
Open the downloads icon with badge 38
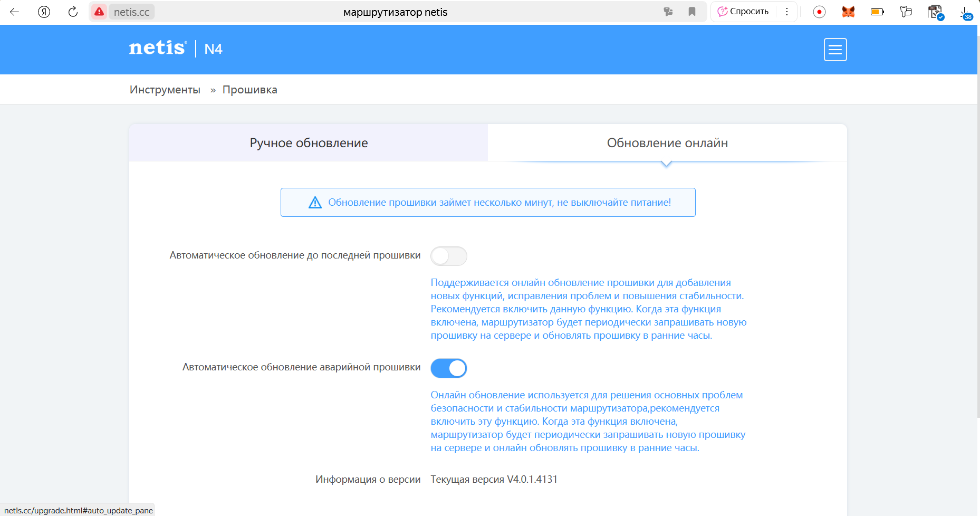(965, 12)
